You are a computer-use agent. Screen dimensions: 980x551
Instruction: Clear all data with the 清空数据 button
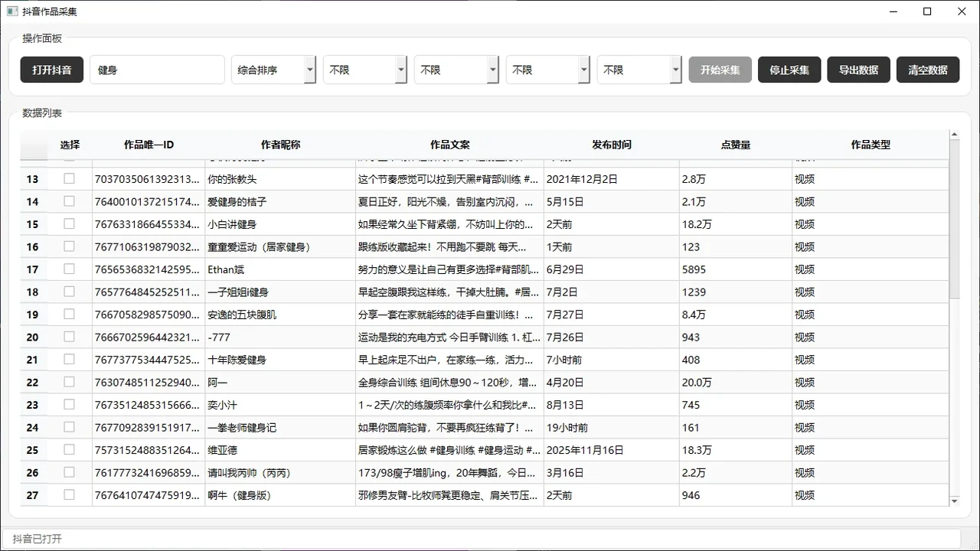(928, 70)
